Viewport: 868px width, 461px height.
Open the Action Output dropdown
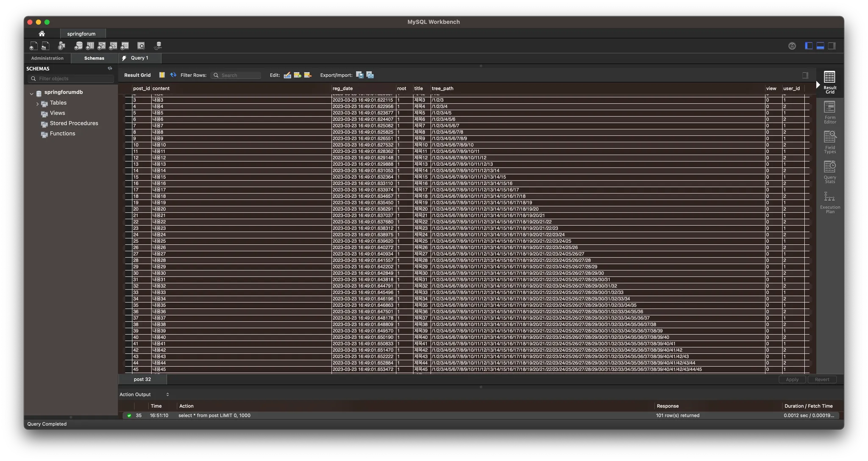[x=144, y=394]
